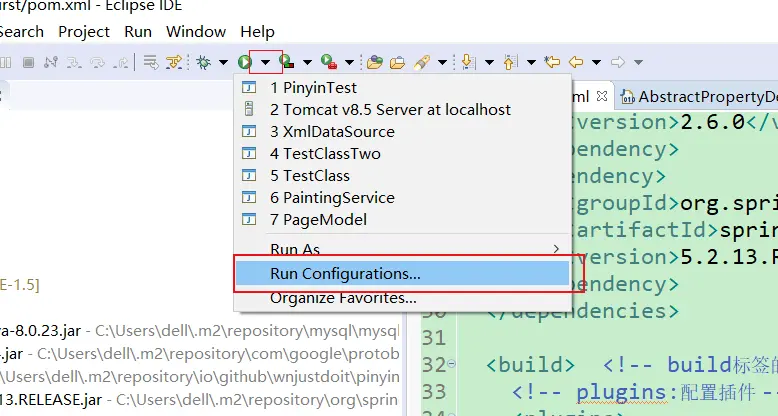Viewport: 778px width, 416px height.
Task: Click the Open Type folder icon
Action: pos(374,62)
